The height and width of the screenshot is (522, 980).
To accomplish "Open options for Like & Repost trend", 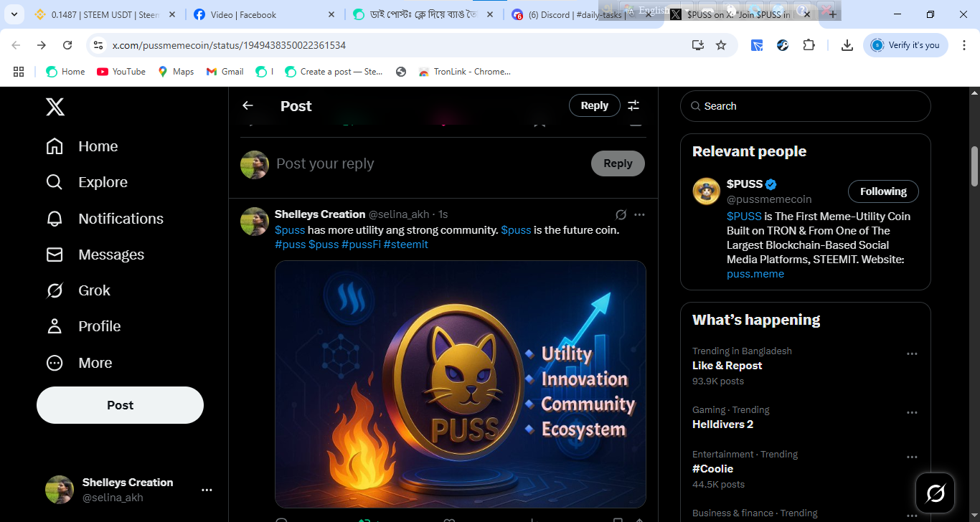I will [x=912, y=353].
